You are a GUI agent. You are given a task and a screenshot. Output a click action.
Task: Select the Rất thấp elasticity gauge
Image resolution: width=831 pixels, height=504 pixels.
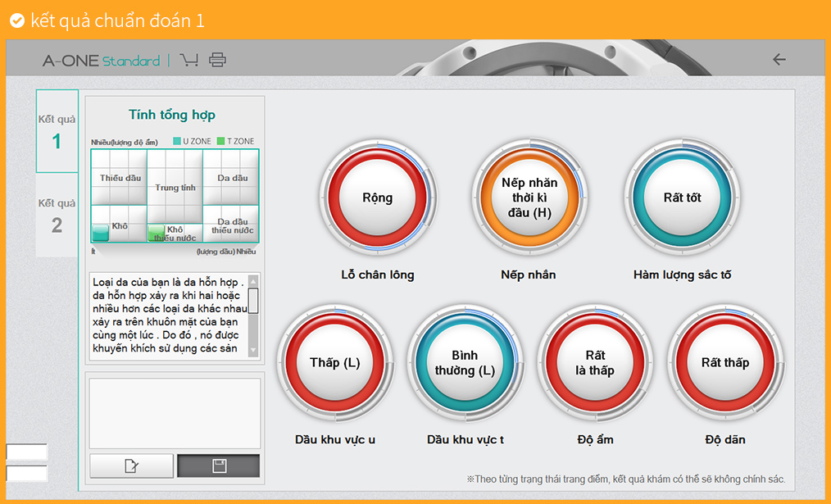coord(725,363)
